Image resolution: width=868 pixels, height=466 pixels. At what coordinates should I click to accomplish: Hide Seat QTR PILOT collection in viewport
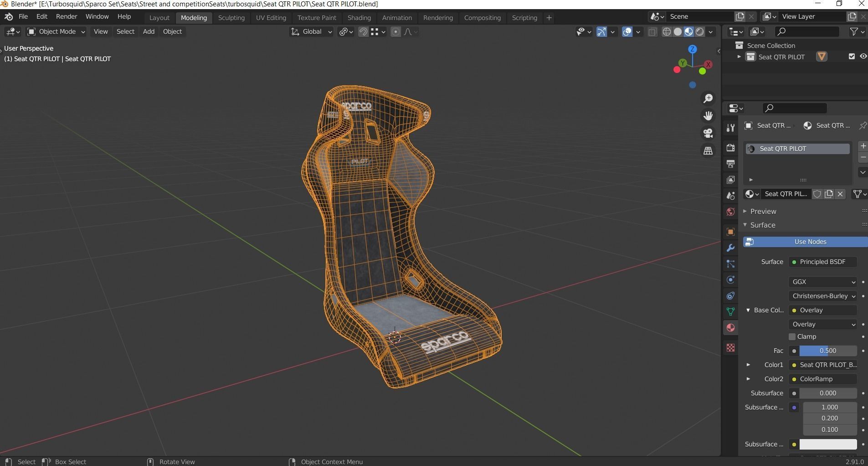(863, 57)
